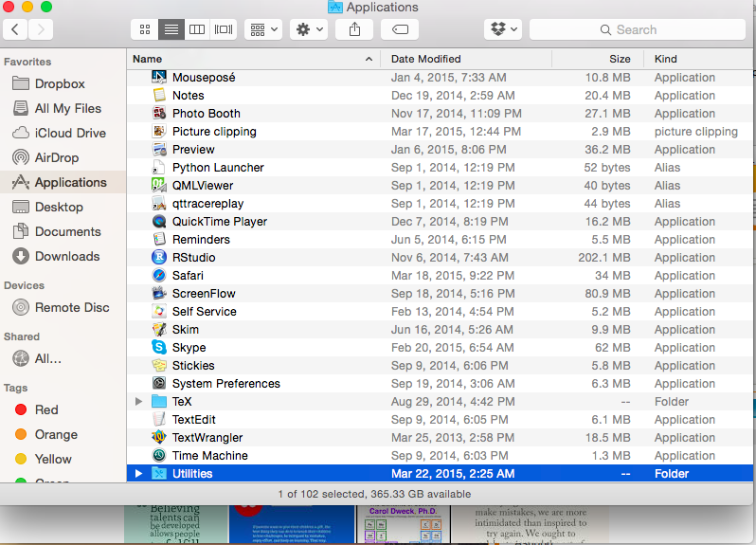Image resolution: width=756 pixels, height=545 pixels.
Task: Select the TeX folder icon
Action: coord(159,401)
